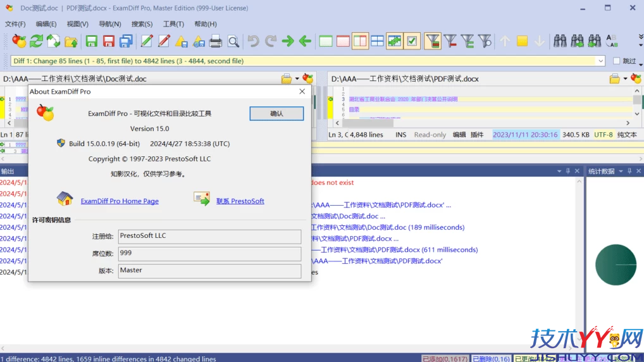The image size is (644, 362).
Task: Toggle the synchronized scrolling icon with green arrows
Action: click(395, 41)
